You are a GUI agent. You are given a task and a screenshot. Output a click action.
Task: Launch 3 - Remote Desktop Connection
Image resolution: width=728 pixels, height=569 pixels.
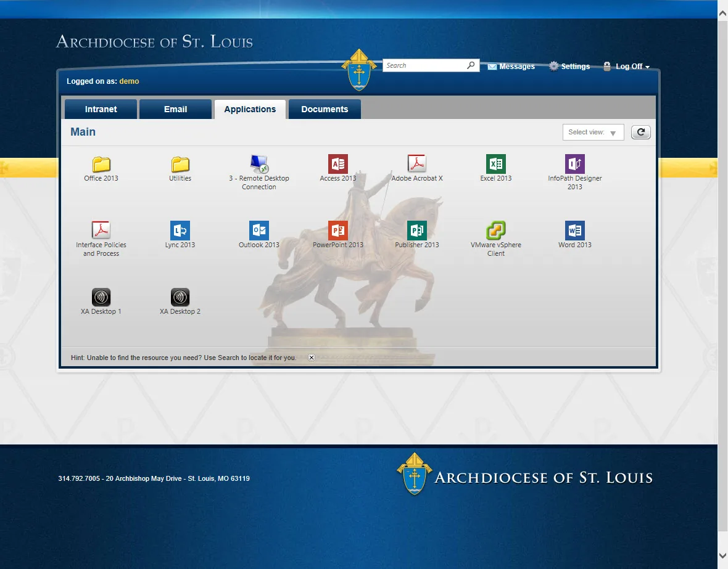(259, 173)
